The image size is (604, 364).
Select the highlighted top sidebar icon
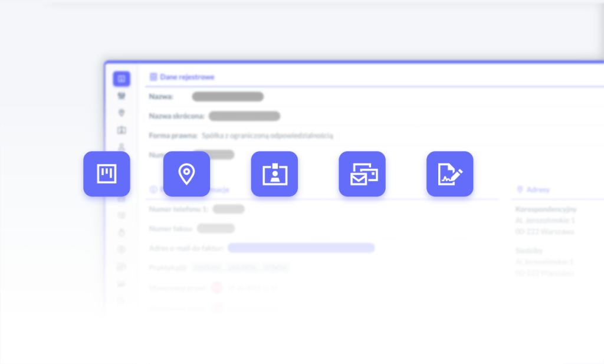click(x=122, y=79)
